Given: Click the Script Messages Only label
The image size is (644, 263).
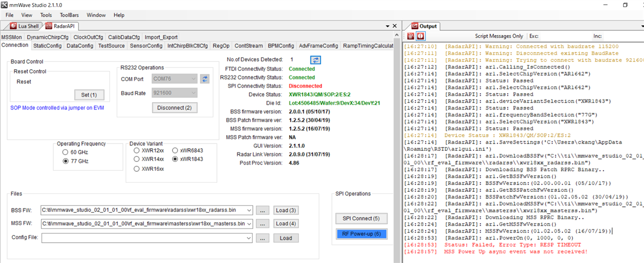Looking at the screenshot, I should click(498, 36).
